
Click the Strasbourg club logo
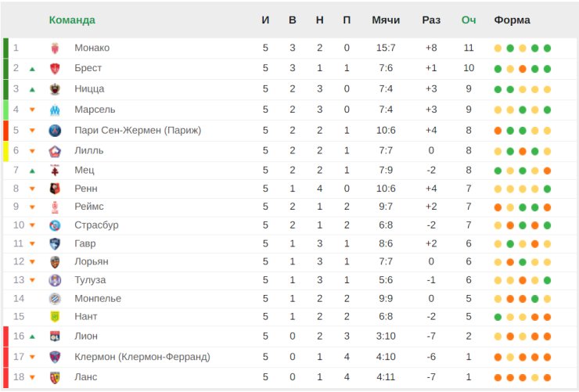point(55,225)
